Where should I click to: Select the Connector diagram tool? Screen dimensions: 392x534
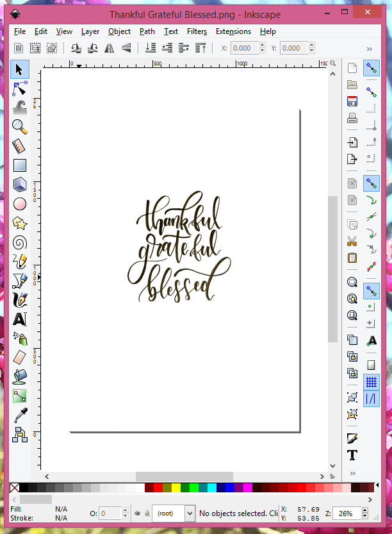pos(19,435)
